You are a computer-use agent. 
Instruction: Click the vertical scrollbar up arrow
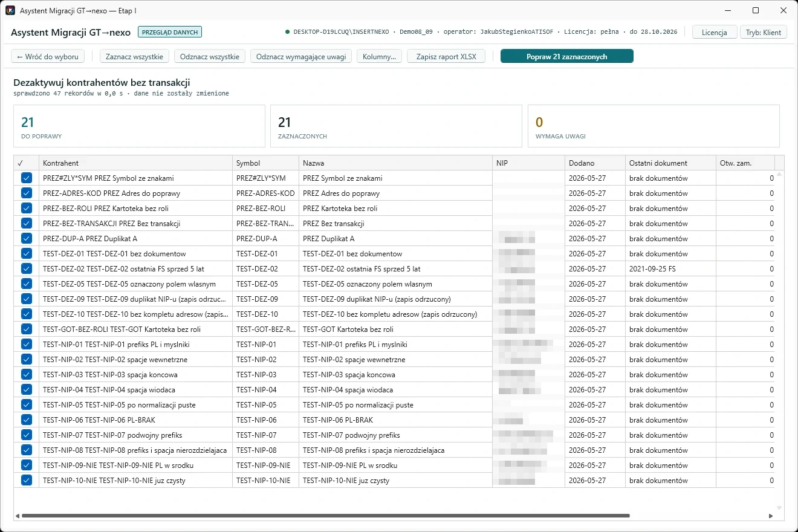coord(779,175)
